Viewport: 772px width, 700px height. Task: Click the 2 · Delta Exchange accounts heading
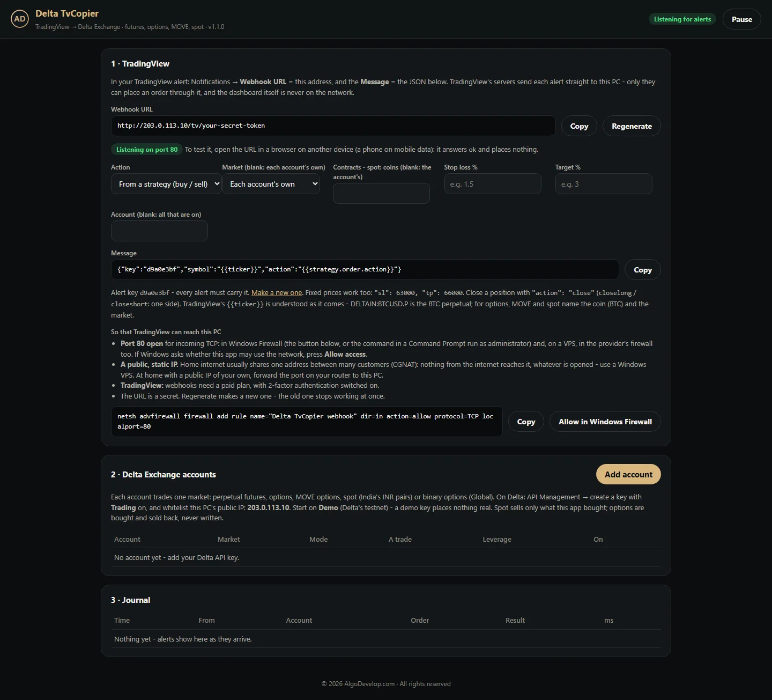[164, 475]
